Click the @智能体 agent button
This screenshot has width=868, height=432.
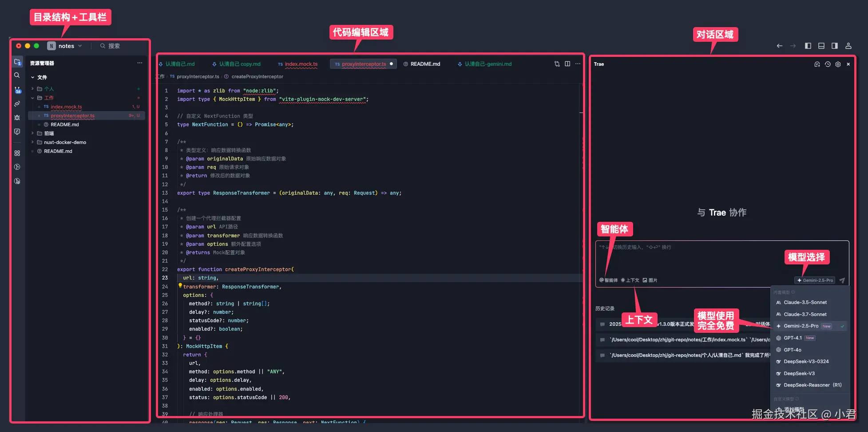[609, 280]
